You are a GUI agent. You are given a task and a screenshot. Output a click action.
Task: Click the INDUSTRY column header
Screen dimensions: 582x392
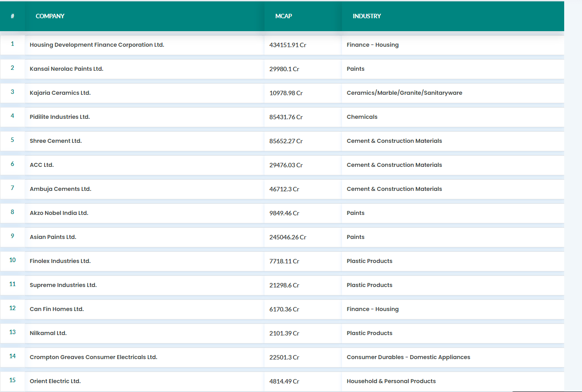[x=367, y=16]
